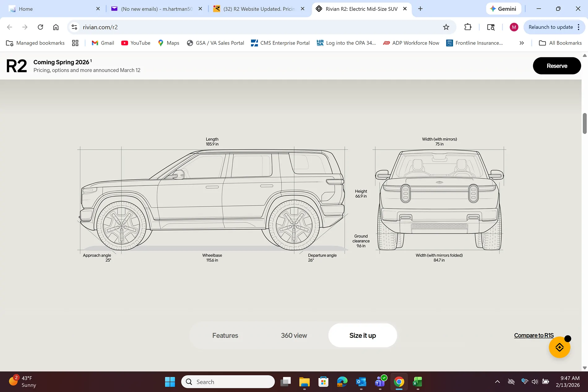Open CMS Enterprise Portal bookmark
This screenshot has height=392, width=588.
[280, 43]
